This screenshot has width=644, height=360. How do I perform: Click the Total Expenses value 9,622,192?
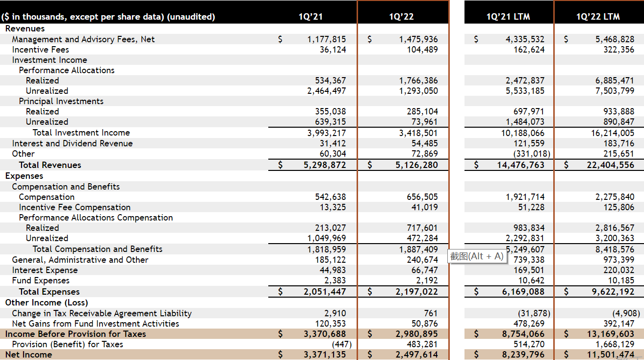(x=613, y=292)
